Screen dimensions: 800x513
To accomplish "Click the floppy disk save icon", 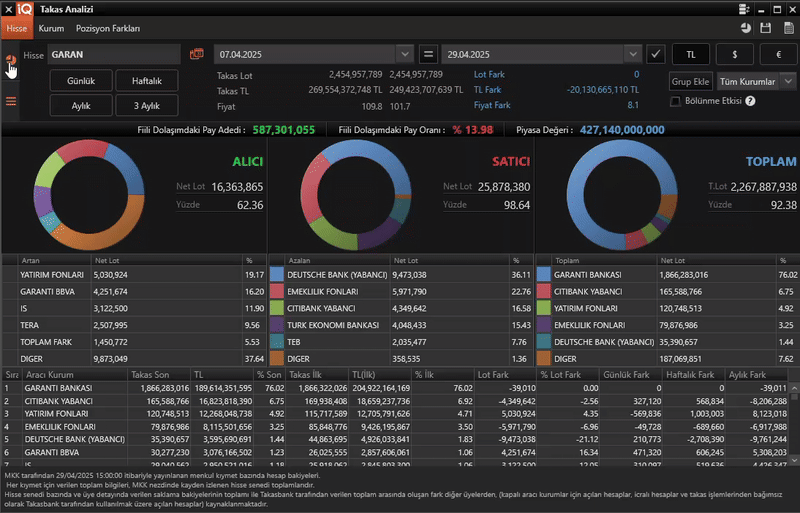I will click(765, 28).
